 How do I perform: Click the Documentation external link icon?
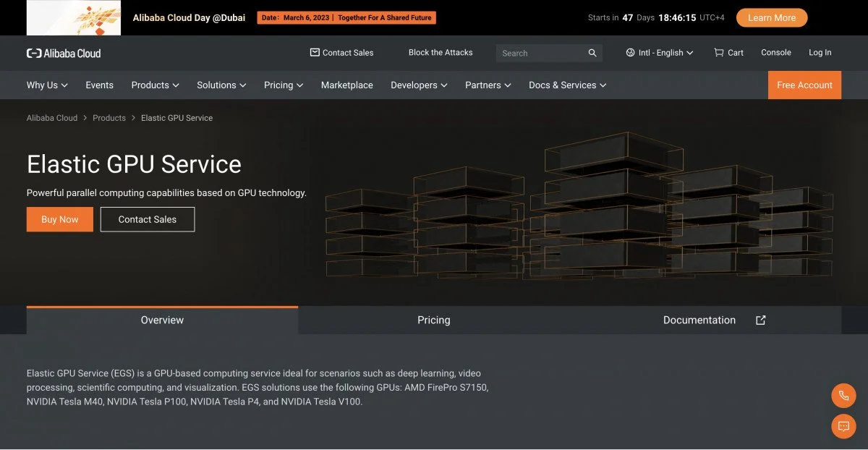pos(760,320)
